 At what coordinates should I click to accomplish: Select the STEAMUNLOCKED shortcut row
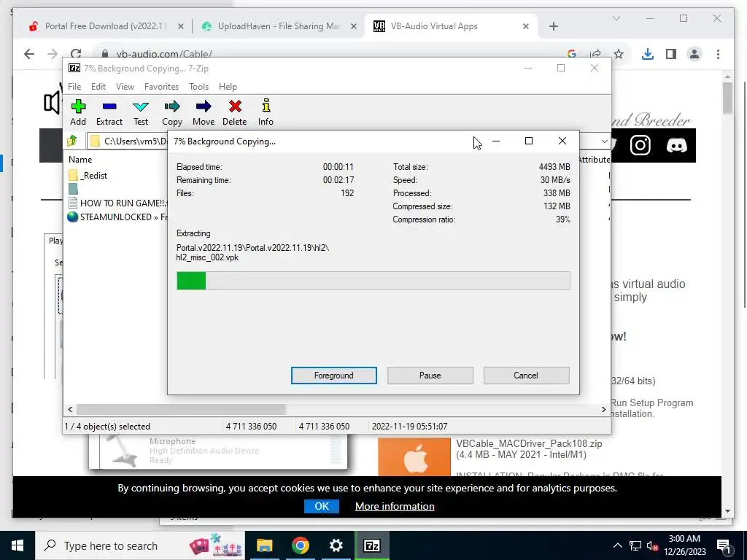click(117, 217)
